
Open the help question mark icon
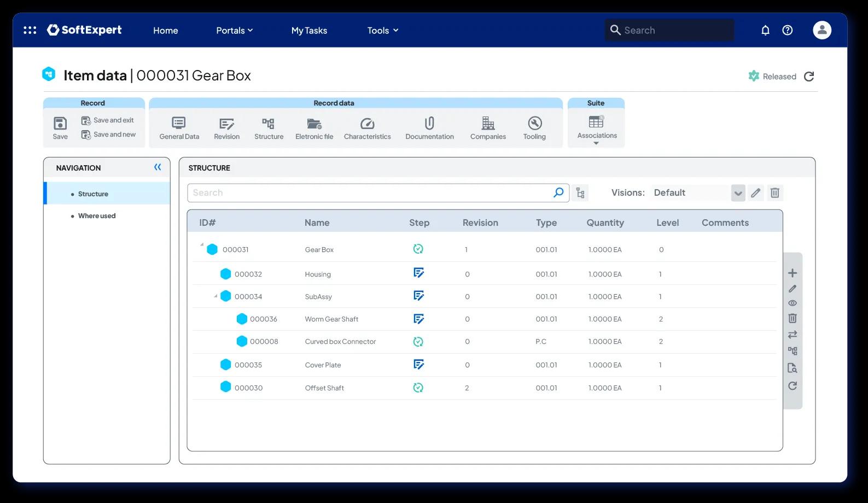point(788,30)
